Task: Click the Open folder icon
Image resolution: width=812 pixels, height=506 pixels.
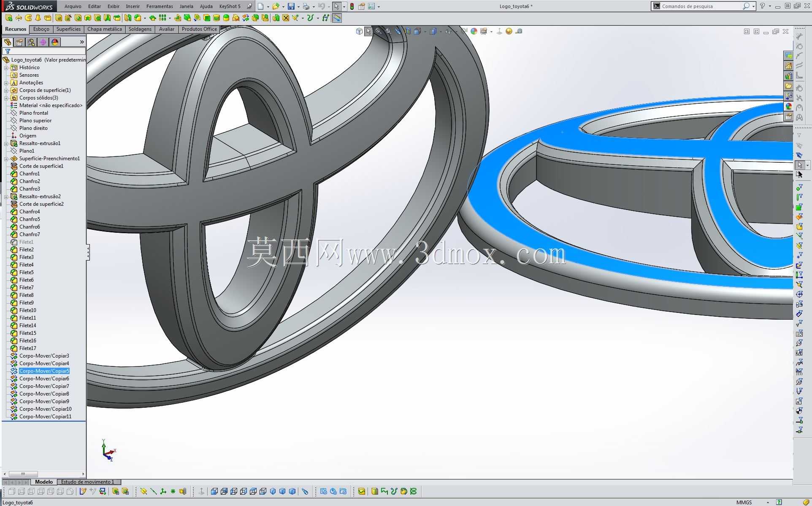Action: pyautogui.click(x=276, y=6)
